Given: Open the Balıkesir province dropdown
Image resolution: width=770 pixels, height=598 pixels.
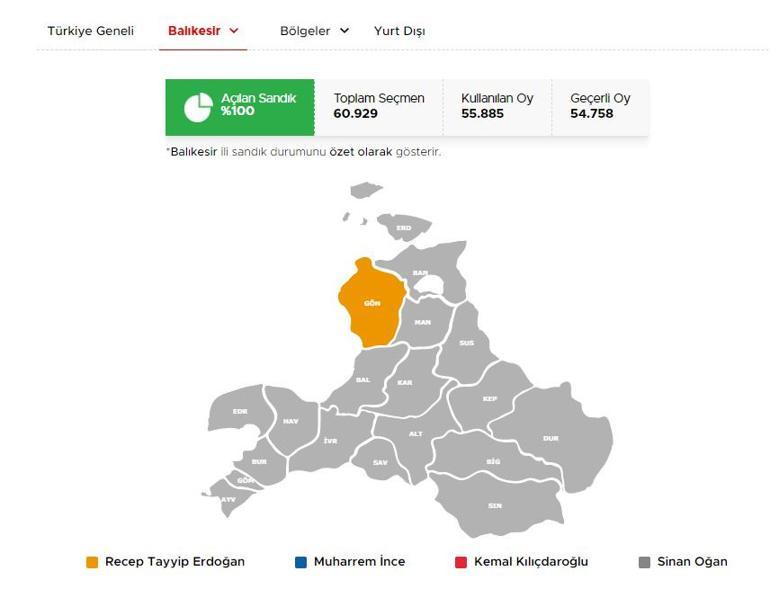Looking at the screenshot, I should click(203, 31).
